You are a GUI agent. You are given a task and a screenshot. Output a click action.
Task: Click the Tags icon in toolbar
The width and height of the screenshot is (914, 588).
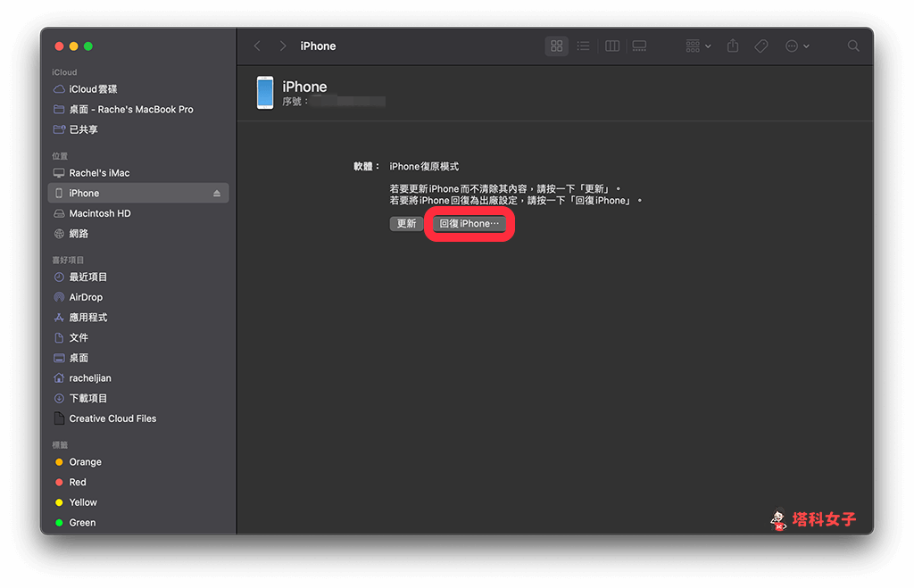pos(761,46)
